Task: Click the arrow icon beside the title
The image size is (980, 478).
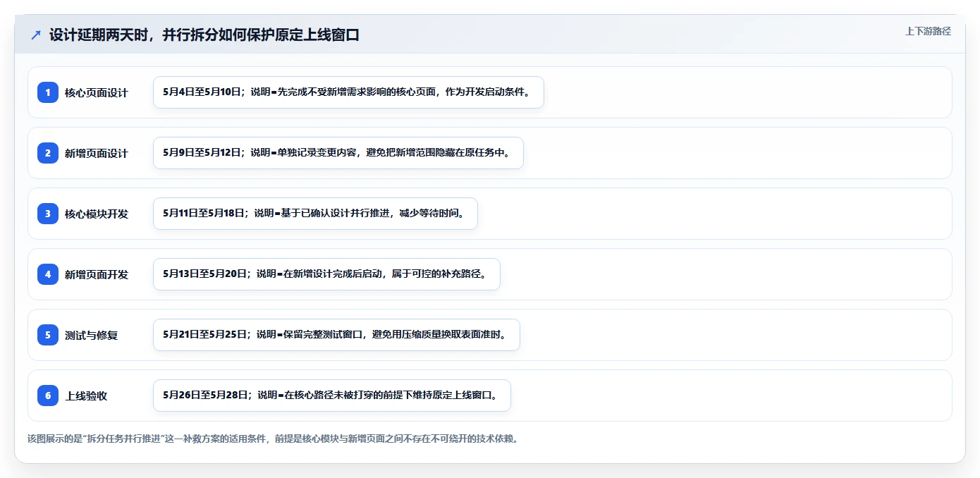Action: coord(36,35)
